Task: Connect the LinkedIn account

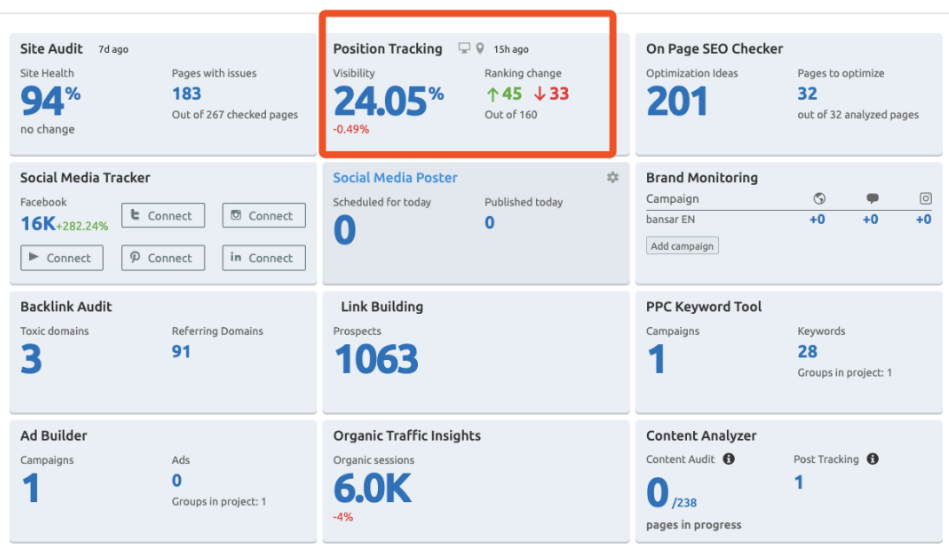Action: coord(264,258)
